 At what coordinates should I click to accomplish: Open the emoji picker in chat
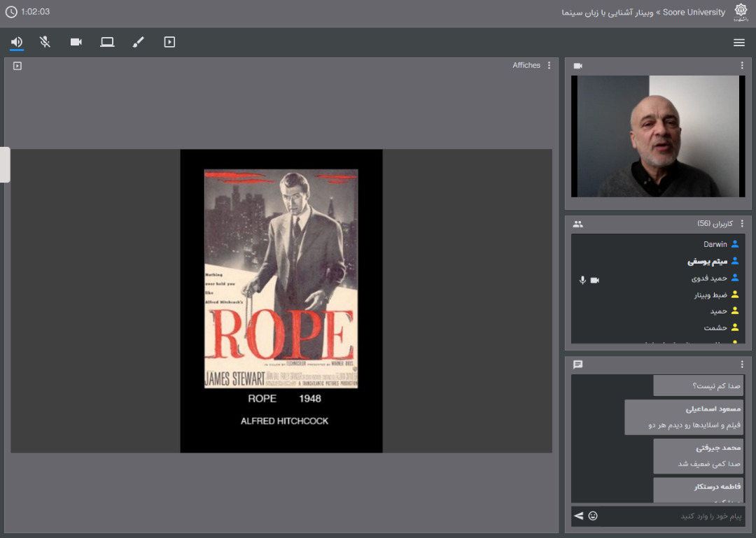[x=593, y=516]
